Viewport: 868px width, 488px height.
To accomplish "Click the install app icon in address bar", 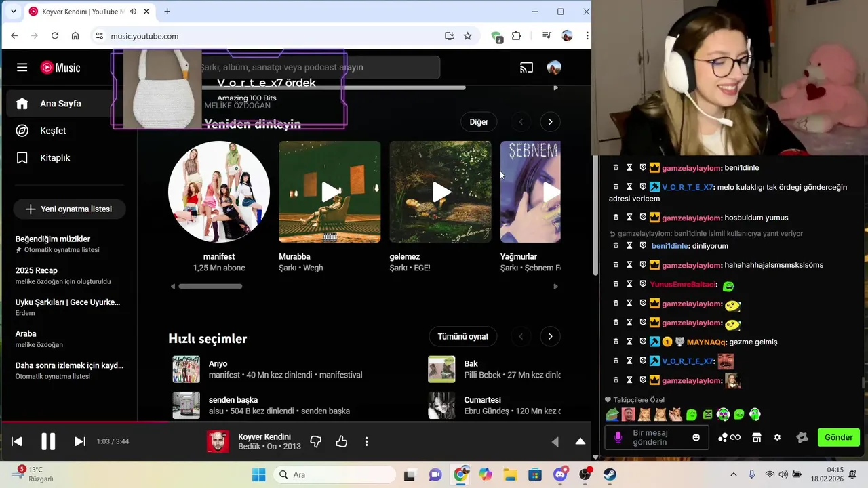I will click(x=449, y=36).
